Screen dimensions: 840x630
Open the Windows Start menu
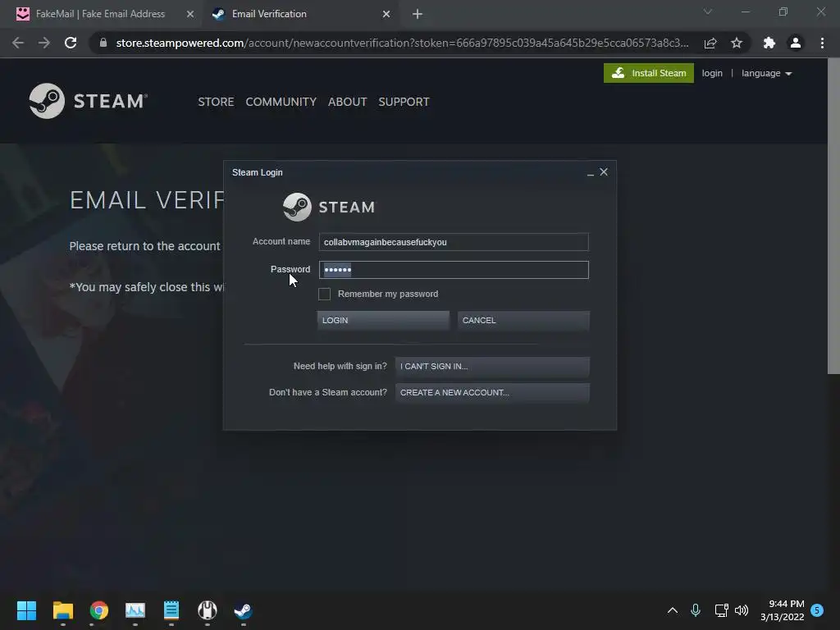[x=26, y=610]
